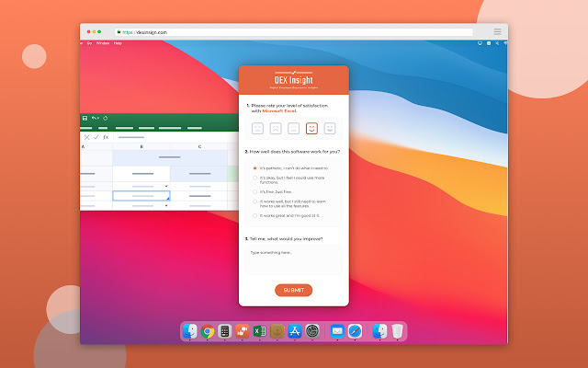Open the Trash in the dock
The width and height of the screenshot is (588, 368).
coord(397,331)
